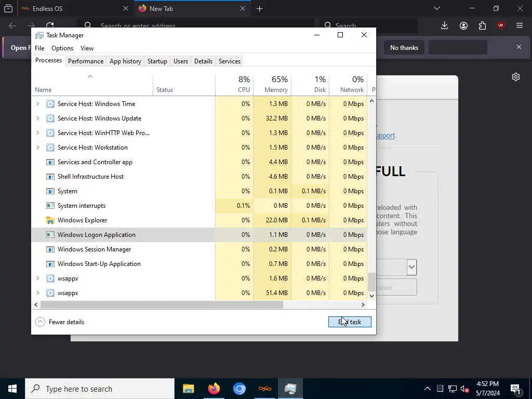Open new tab settings gear icon
Viewport: 532px width, 399px height.
click(x=516, y=77)
